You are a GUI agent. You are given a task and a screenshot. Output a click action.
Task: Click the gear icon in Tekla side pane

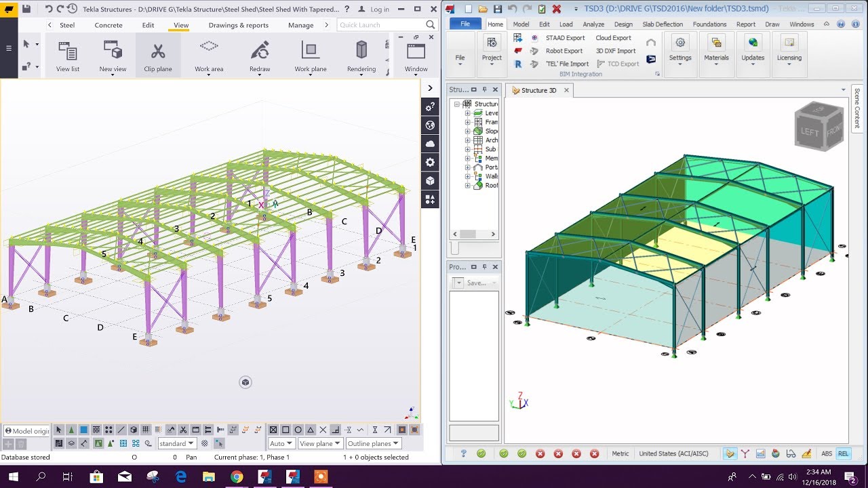click(x=430, y=162)
